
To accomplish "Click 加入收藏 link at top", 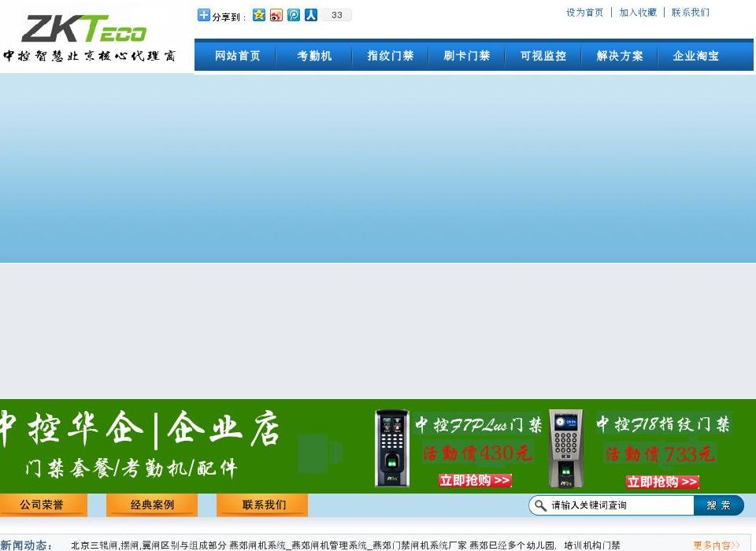I will click(638, 13).
